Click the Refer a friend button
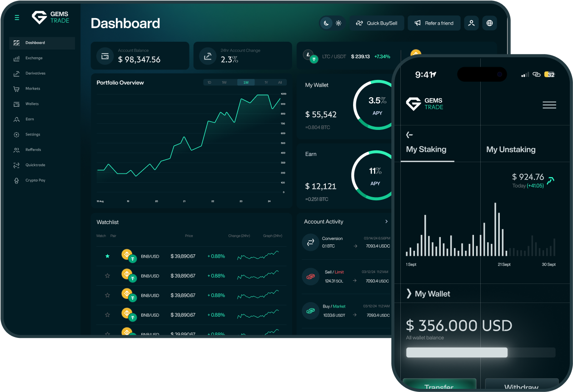573x392 pixels. [434, 23]
